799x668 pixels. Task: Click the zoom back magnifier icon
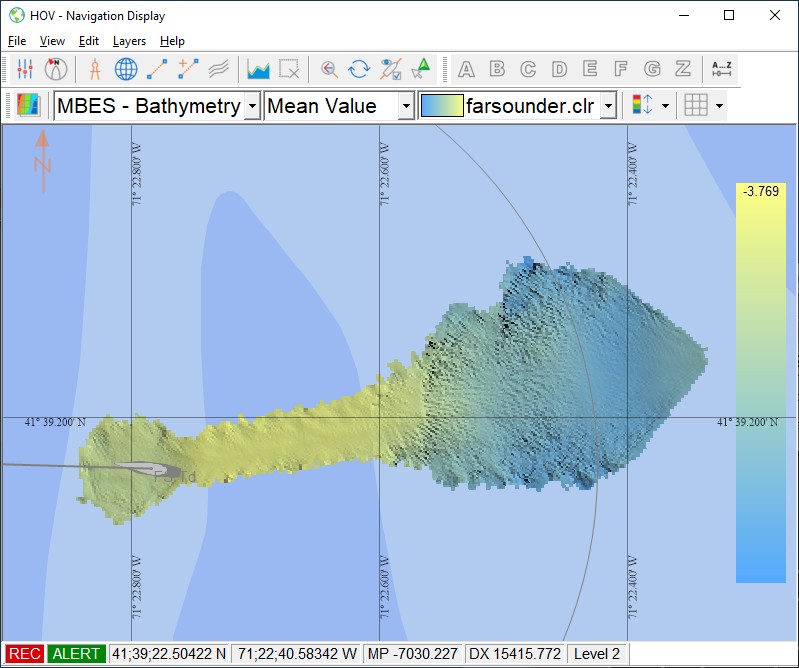[x=328, y=69]
